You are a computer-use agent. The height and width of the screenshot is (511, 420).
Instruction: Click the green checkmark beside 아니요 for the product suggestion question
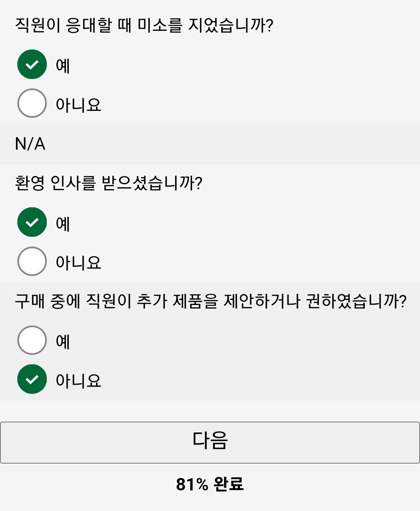tap(32, 379)
